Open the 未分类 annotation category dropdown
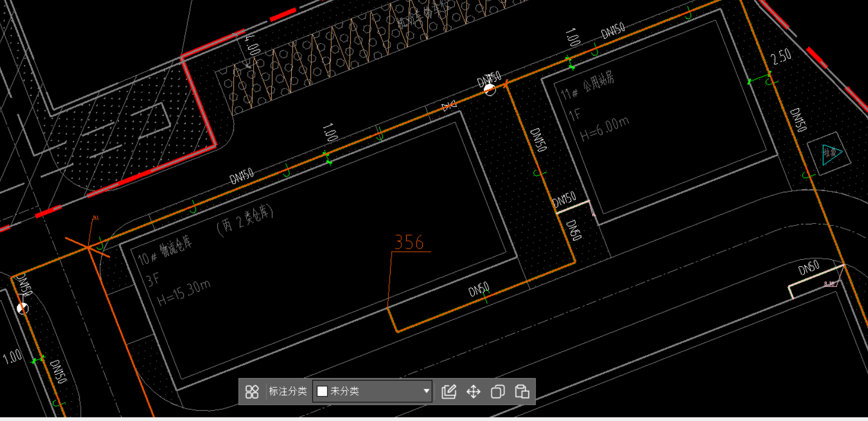868x421 pixels. tap(372, 392)
